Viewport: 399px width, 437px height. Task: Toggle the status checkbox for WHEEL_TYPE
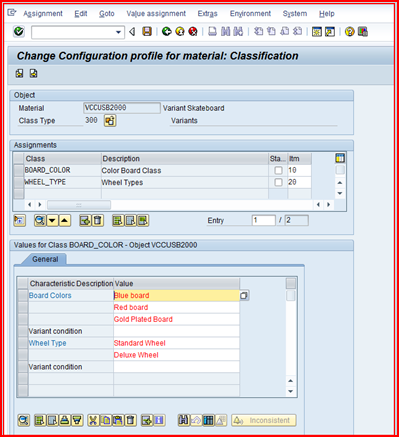pos(278,182)
